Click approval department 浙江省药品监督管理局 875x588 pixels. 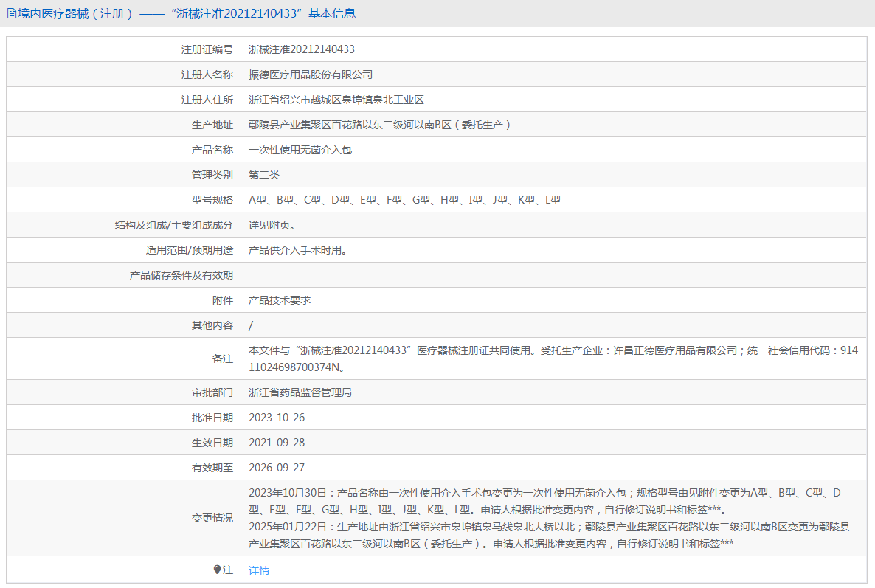coord(300,392)
